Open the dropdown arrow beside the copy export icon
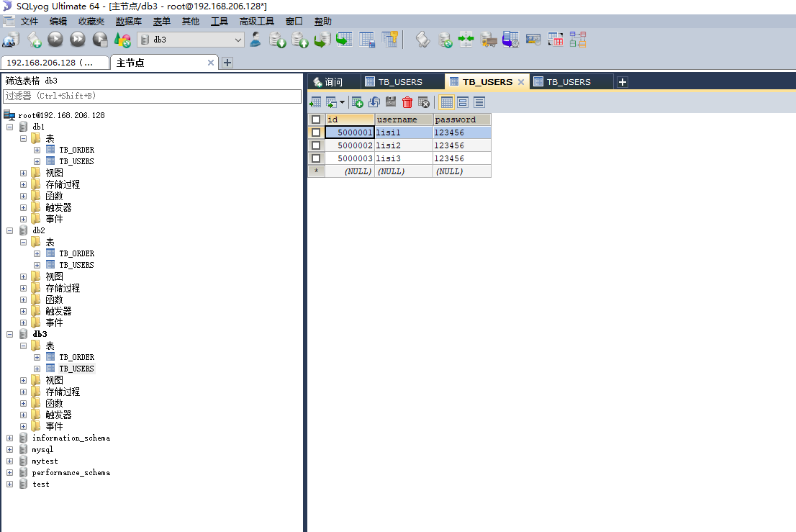Image resolution: width=796 pixels, height=532 pixels. point(342,102)
